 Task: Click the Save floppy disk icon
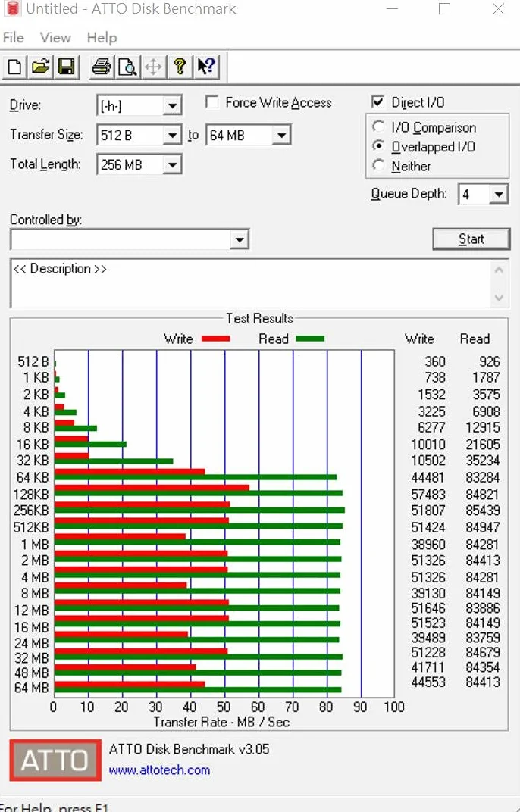coord(67,67)
